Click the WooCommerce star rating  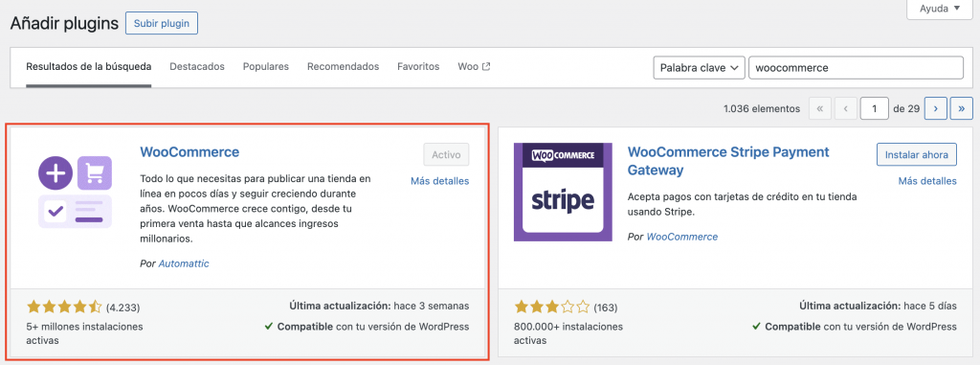pos(64,307)
